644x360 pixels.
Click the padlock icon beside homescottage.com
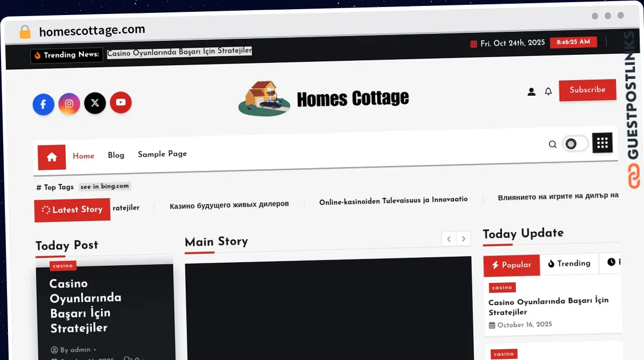tap(25, 32)
